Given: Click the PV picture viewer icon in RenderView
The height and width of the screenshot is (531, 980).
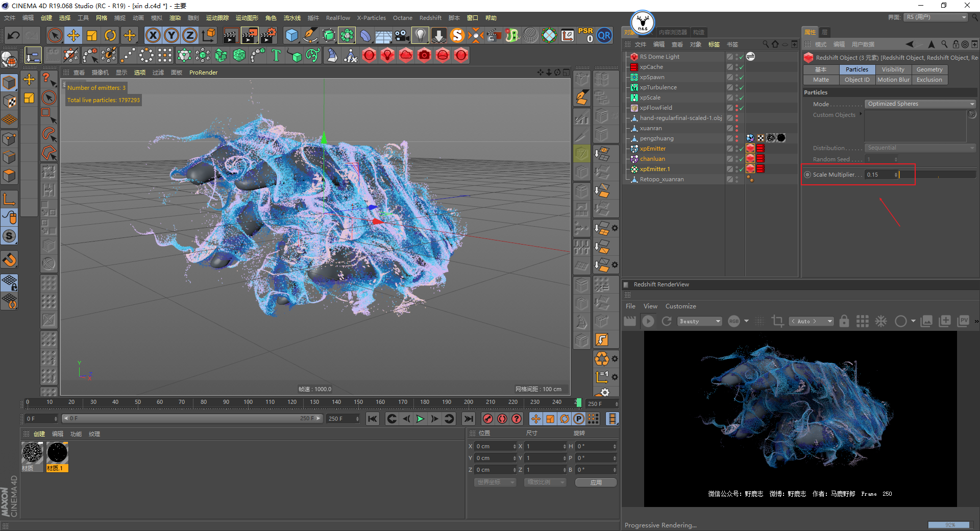Looking at the screenshot, I should click(963, 321).
